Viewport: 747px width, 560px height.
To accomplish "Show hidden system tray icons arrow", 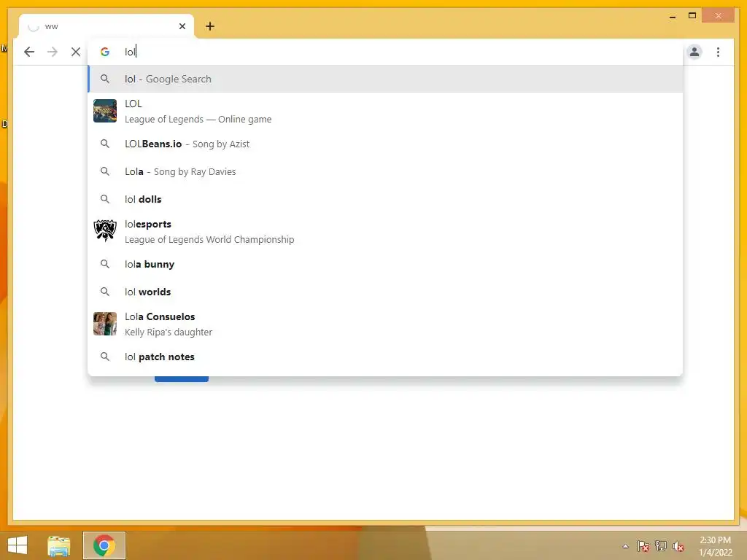I will tap(625, 546).
